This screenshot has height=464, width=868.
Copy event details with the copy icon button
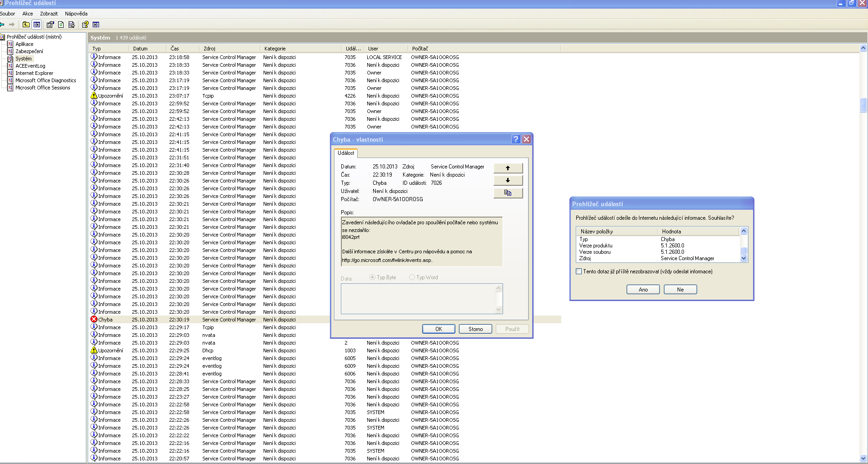click(508, 193)
